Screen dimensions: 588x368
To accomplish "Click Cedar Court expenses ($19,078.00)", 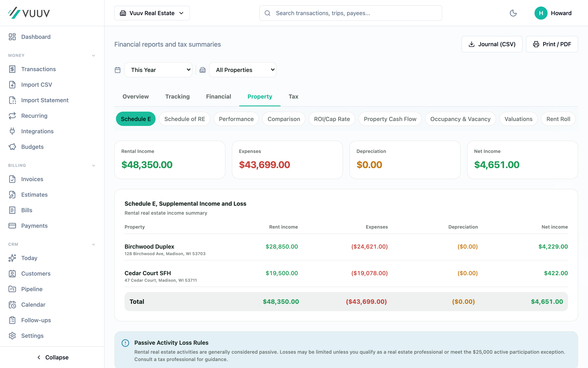I will [369, 273].
